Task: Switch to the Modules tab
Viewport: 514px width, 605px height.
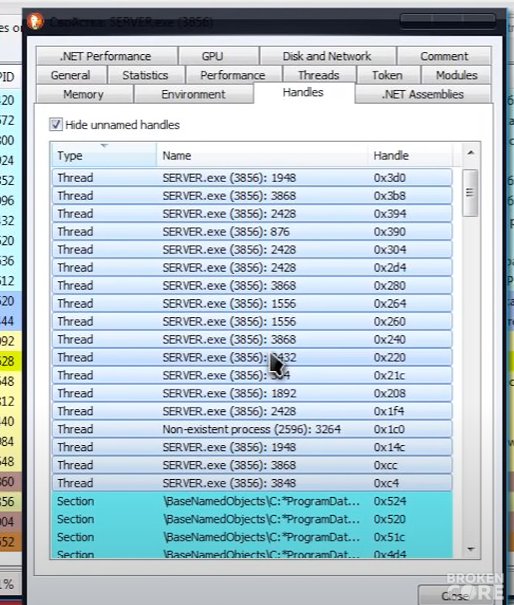Action: pos(457,75)
